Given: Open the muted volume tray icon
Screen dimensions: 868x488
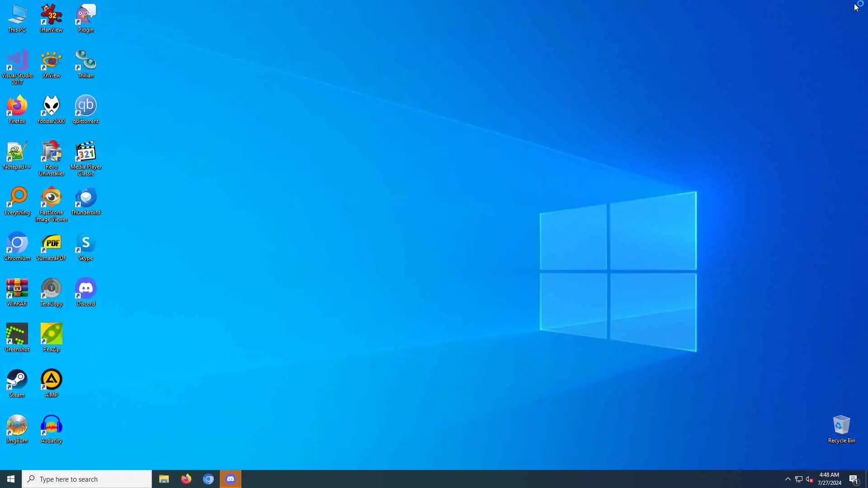Looking at the screenshot, I should click(809, 479).
